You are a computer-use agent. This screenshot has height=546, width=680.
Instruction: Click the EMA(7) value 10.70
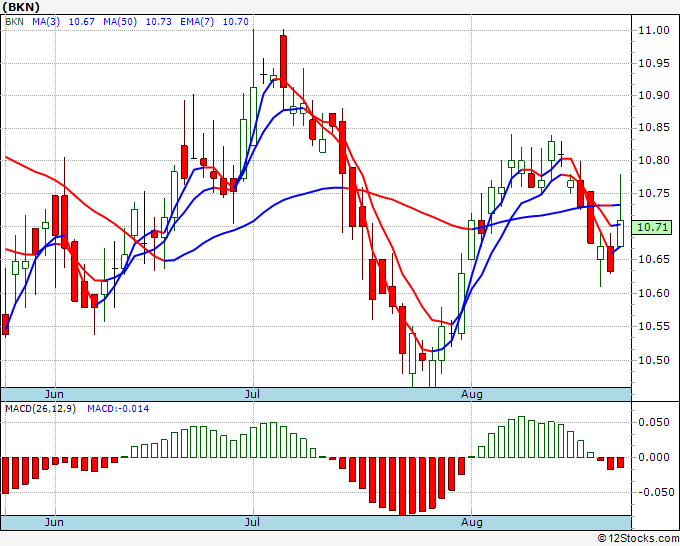pyautogui.click(x=235, y=22)
